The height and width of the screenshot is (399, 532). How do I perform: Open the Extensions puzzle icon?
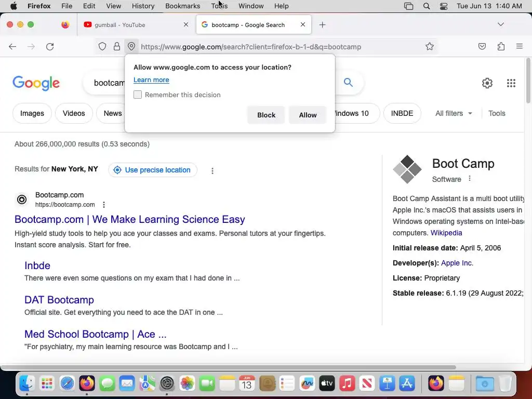(x=501, y=46)
